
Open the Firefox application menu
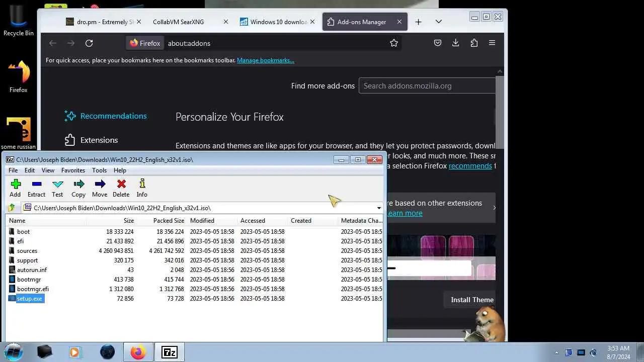click(492, 43)
